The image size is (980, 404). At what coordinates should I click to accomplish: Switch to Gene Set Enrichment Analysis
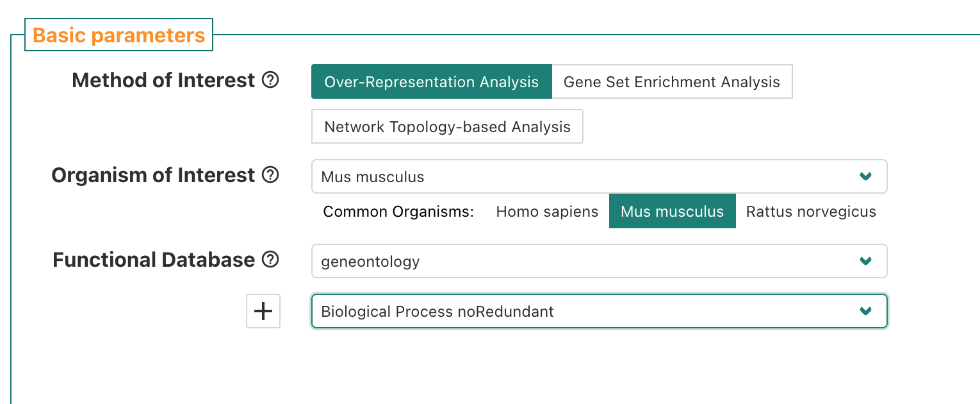[671, 82]
